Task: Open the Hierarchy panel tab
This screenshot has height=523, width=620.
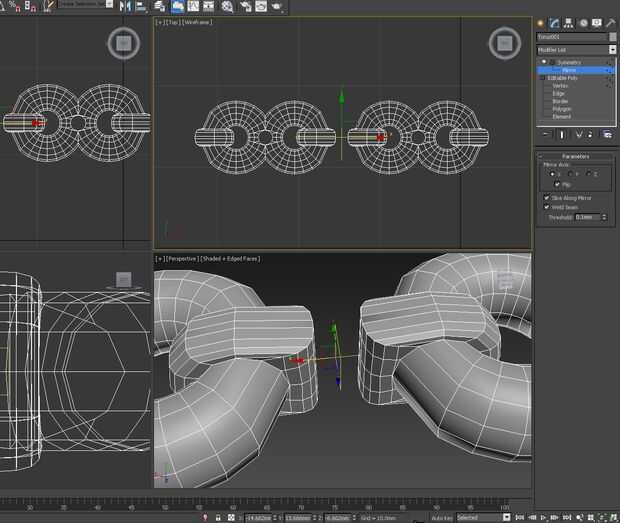Action: point(568,21)
